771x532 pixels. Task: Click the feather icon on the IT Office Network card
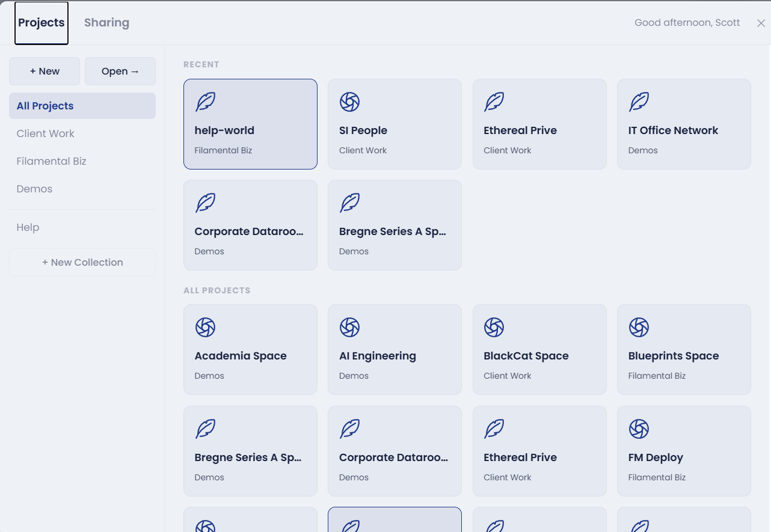pyautogui.click(x=639, y=102)
